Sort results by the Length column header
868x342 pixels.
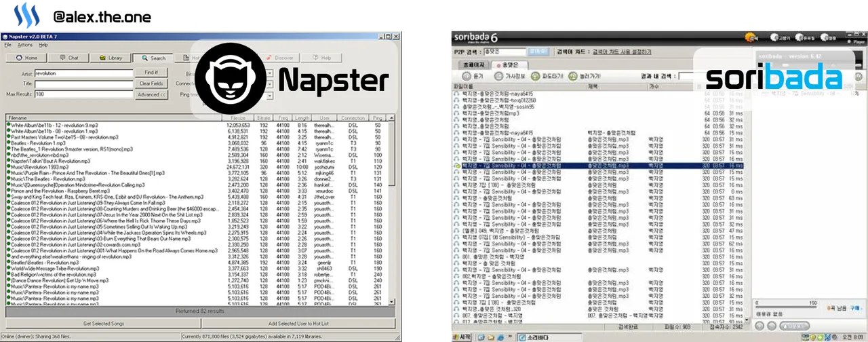pos(303,117)
